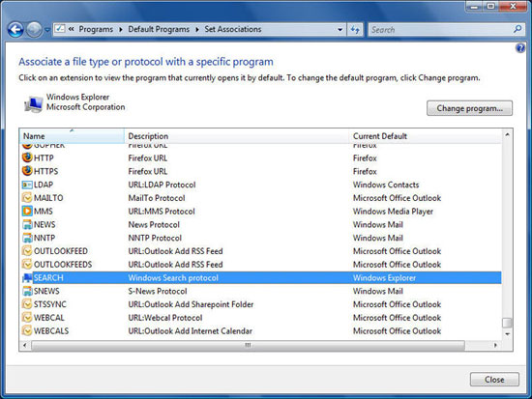The width and height of the screenshot is (532, 399).
Task: Select the OUTLOOKFEEDS protocol name
Action: pos(63,265)
